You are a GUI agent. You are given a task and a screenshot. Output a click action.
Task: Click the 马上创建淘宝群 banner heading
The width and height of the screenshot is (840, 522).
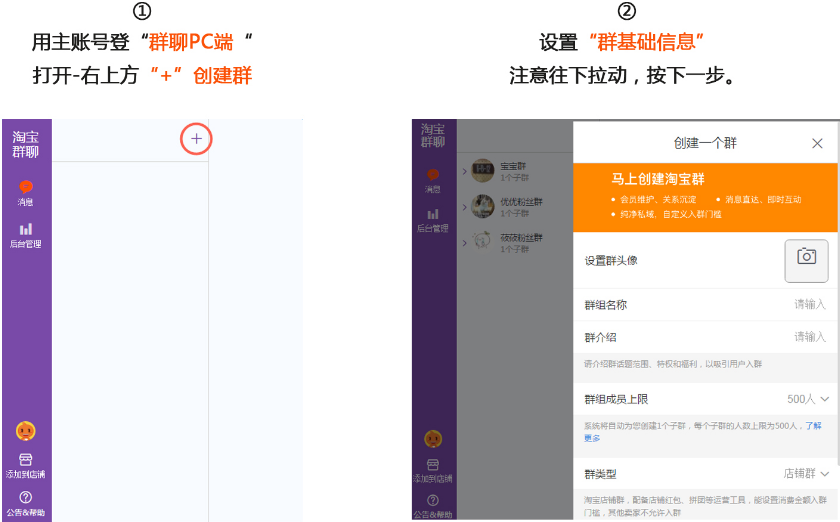tap(658, 179)
